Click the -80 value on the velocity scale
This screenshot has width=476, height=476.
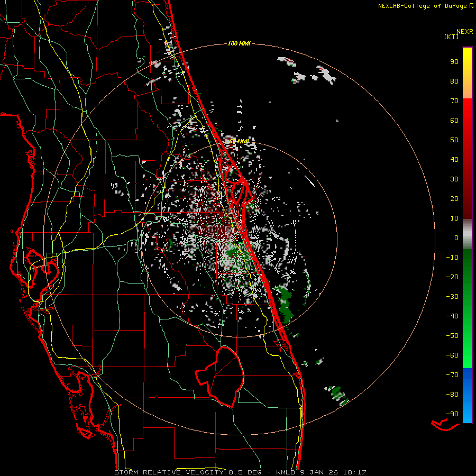[x=452, y=395]
